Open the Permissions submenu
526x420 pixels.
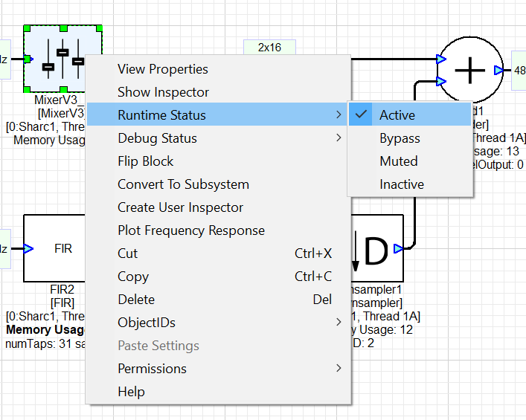[218, 369]
